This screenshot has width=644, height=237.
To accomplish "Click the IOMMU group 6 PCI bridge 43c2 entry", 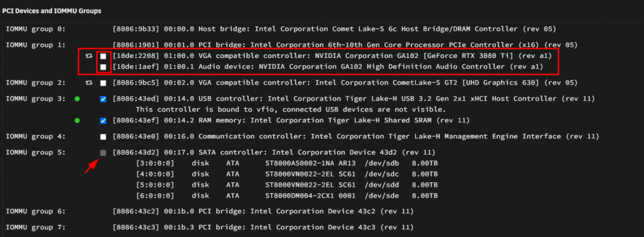I will click(x=263, y=211).
